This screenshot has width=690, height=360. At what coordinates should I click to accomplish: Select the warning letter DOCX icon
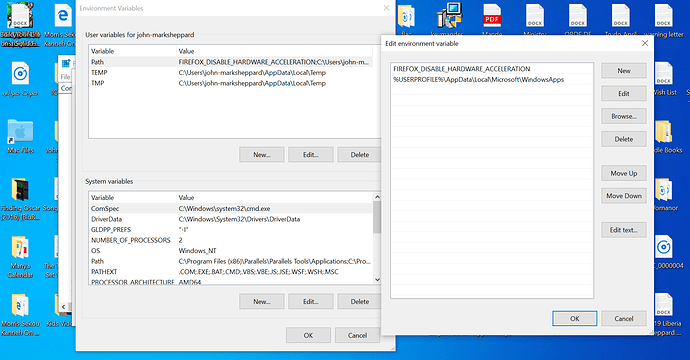(663, 16)
